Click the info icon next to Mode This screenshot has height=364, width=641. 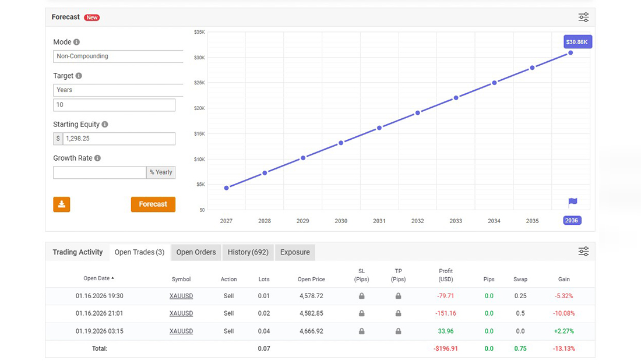[x=76, y=42]
